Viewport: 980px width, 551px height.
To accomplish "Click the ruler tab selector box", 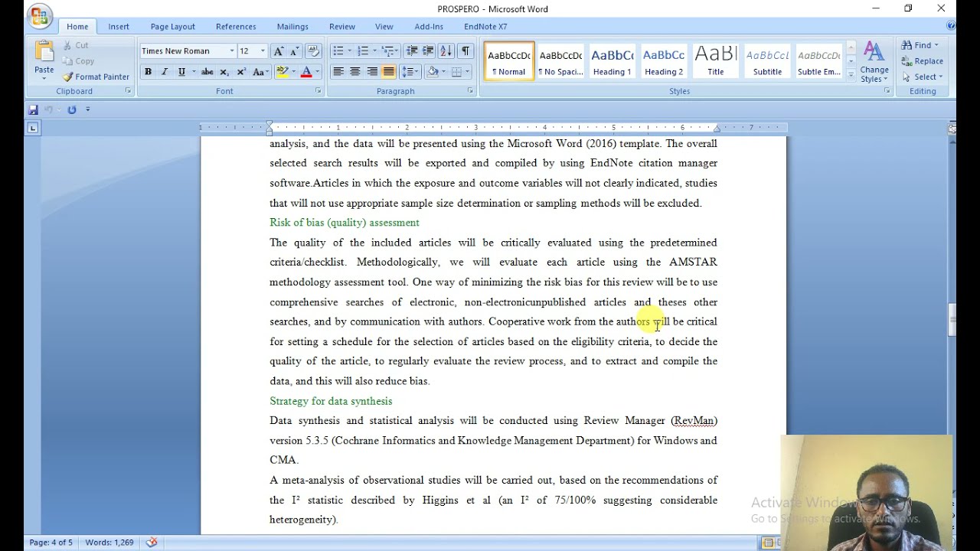I will [x=33, y=128].
